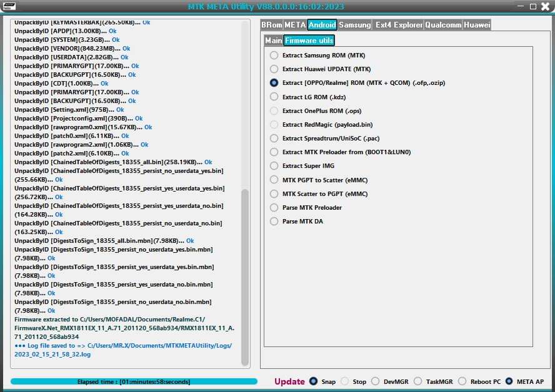Switch to the Main sub-tab
This screenshot has width=555, height=392.
pos(274,41)
